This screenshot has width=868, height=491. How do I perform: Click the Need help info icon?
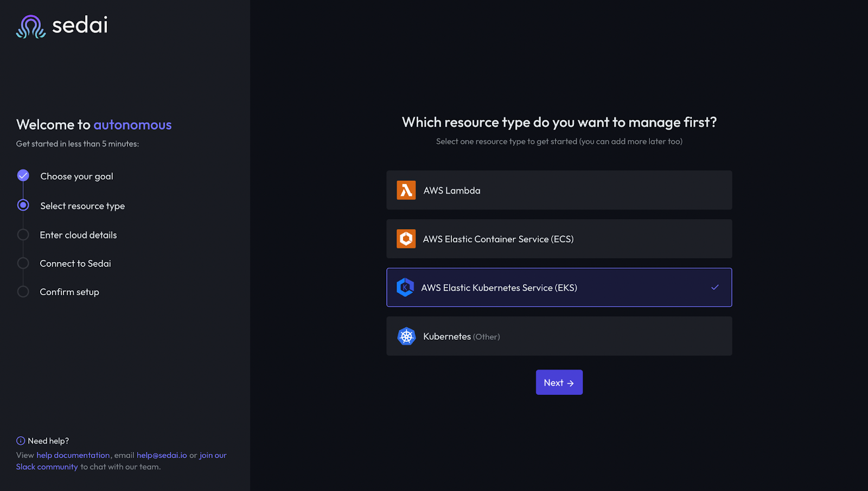pyautogui.click(x=20, y=441)
